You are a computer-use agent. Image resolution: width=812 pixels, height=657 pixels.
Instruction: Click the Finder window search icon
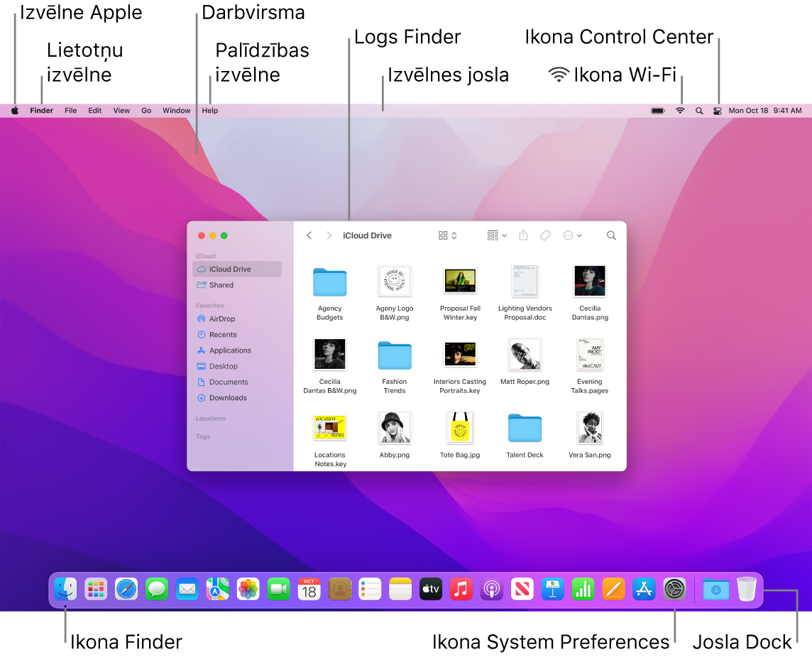click(x=612, y=236)
